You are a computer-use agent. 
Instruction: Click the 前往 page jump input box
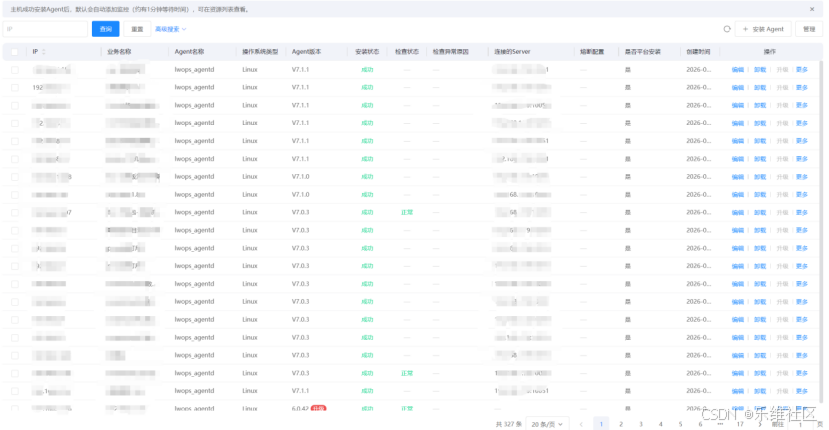pyautogui.click(x=800, y=424)
